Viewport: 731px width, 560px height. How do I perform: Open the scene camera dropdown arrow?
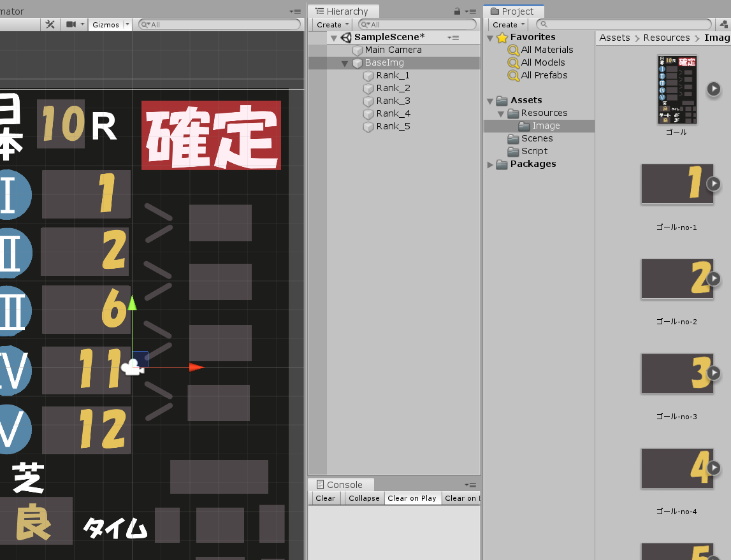point(82,25)
